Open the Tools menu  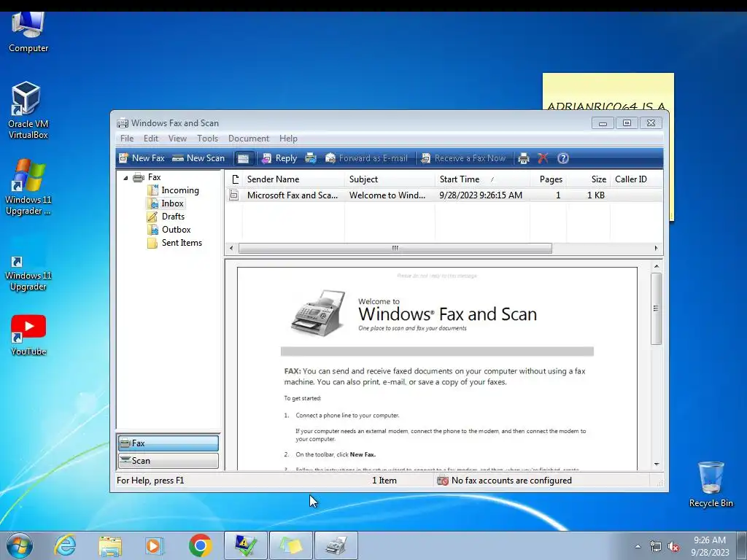click(x=207, y=139)
